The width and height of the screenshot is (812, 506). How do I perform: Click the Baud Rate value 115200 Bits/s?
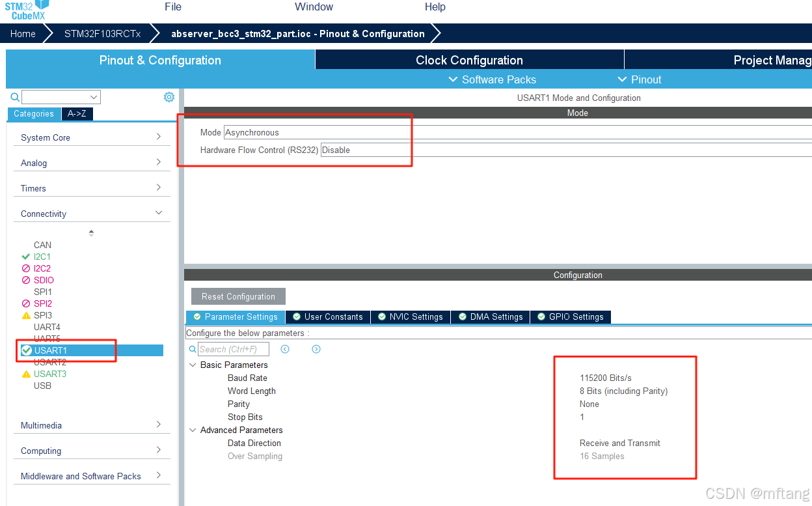[605, 378]
